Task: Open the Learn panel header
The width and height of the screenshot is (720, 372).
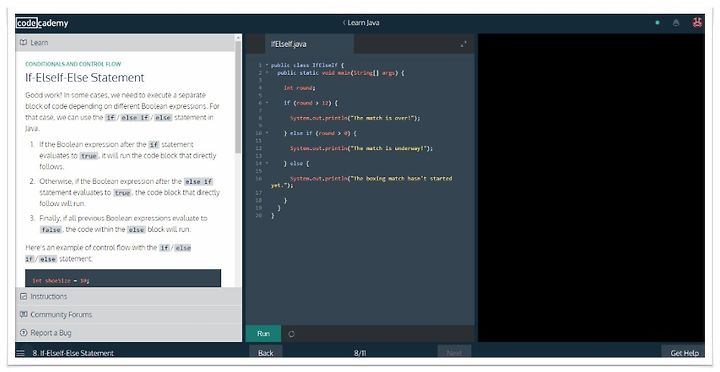Action: pyautogui.click(x=125, y=42)
